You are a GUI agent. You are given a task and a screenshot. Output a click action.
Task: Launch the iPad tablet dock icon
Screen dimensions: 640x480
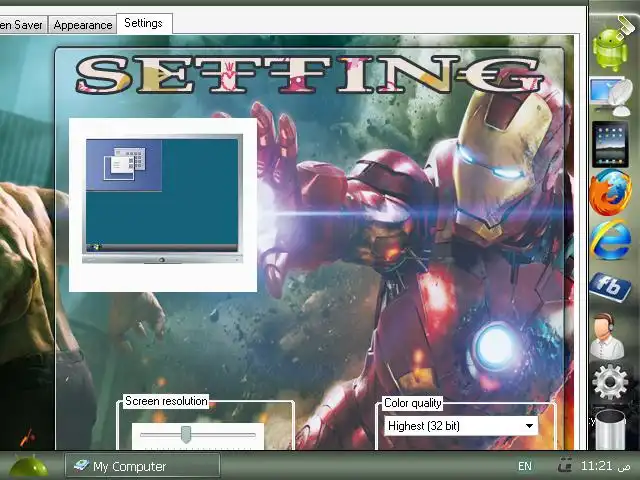[610, 144]
